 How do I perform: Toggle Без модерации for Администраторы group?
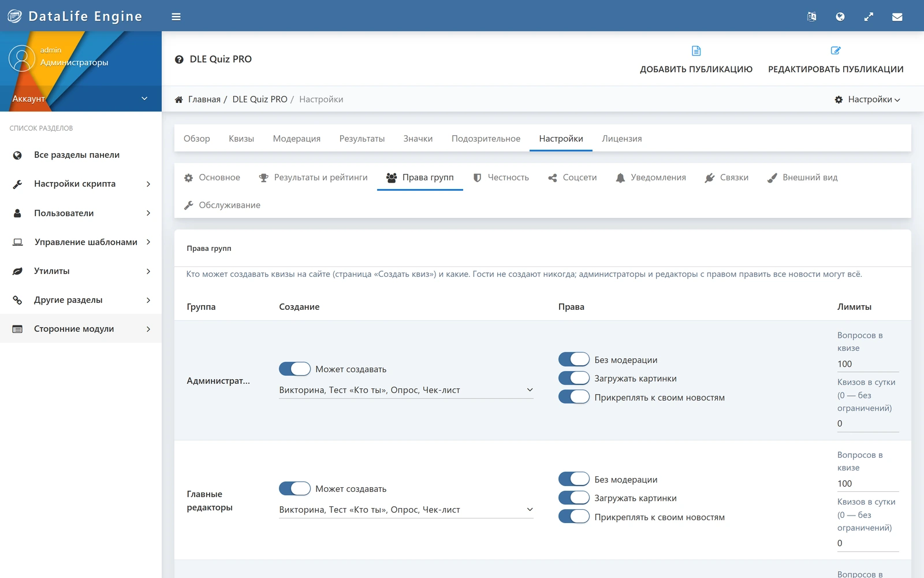[x=574, y=360]
